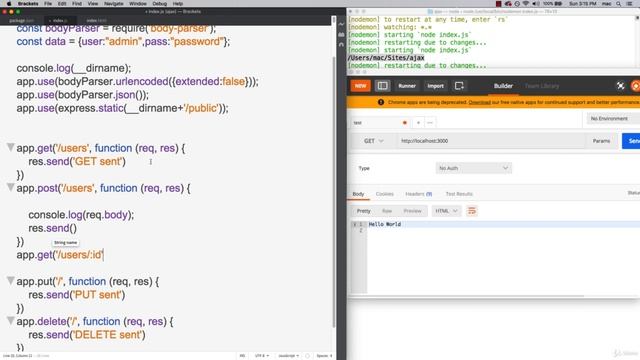Image resolution: width=640 pixels, height=360 pixels.
Task: Select the response Headers tab
Action: (x=418, y=194)
